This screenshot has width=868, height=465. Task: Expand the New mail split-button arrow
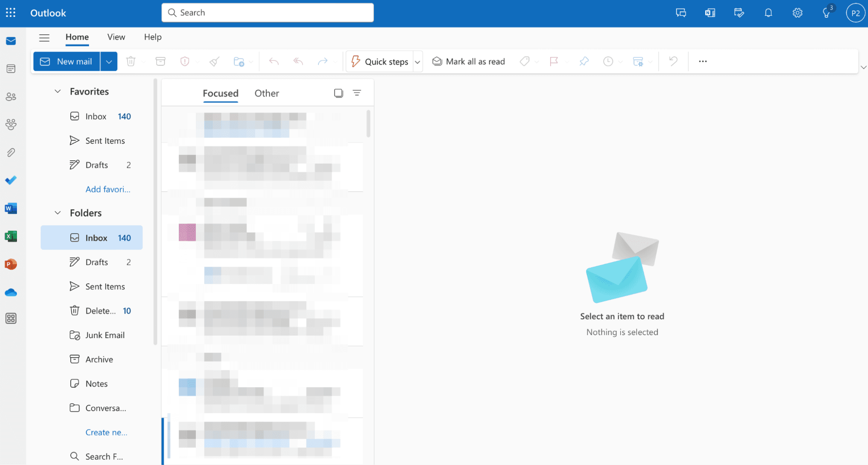[x=109, y=61]
